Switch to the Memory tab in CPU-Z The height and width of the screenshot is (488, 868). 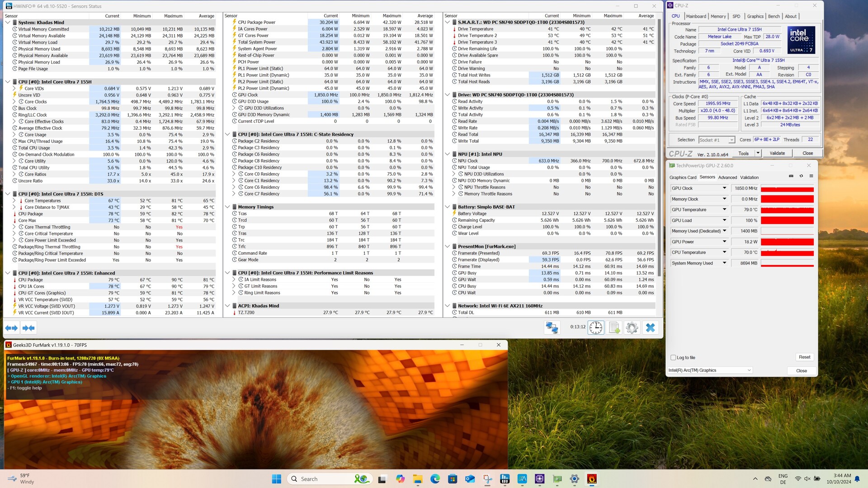[x=718, y=16]
